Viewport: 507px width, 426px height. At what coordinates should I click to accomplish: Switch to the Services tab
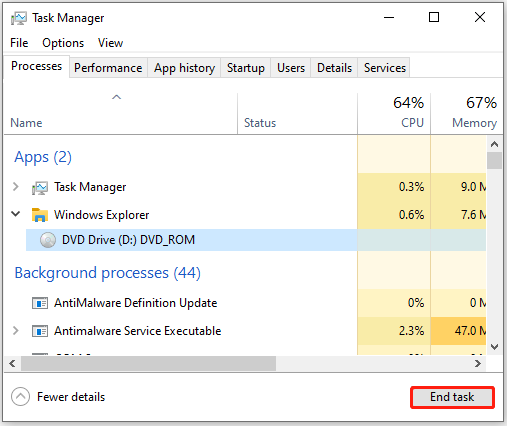pos(384,68)
